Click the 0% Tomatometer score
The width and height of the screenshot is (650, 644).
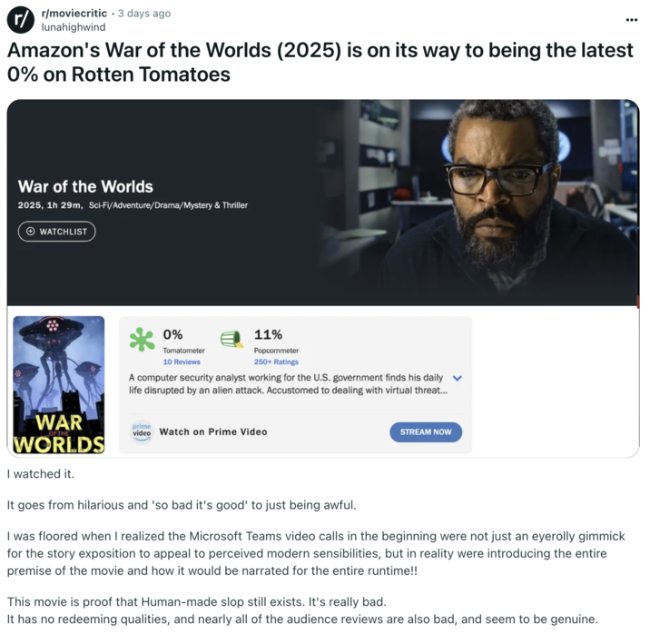pos(172,334)
